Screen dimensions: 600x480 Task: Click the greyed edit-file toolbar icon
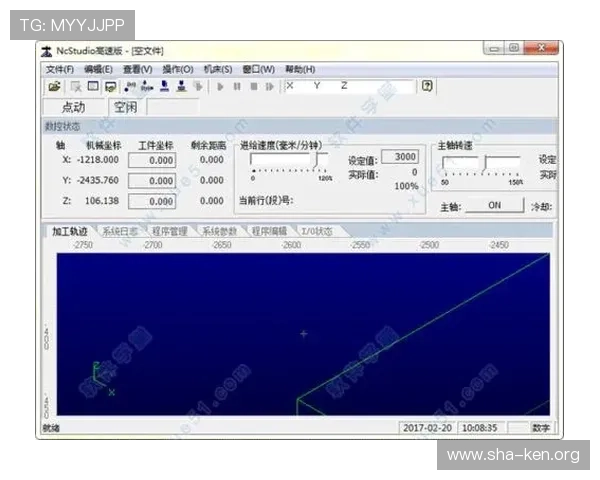tap(76, 87)
